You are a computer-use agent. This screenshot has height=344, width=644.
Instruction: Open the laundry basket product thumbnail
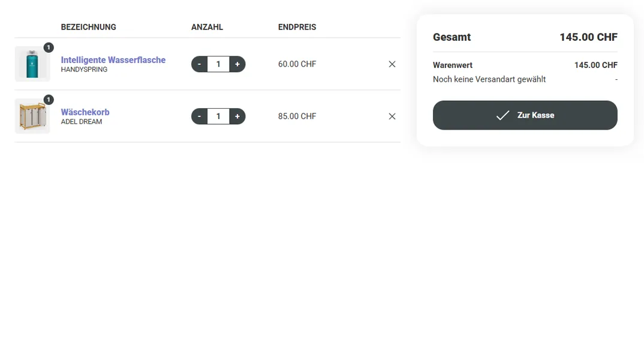tap(32, 116)
